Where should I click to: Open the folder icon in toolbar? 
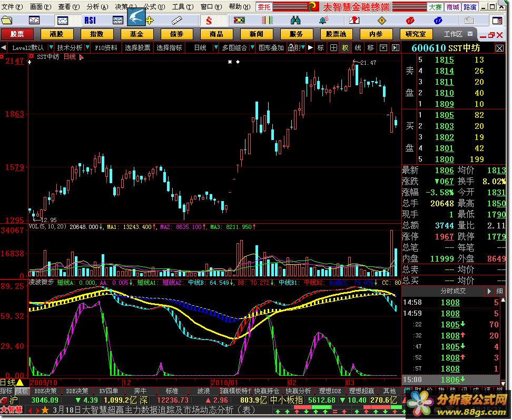click(7, 20)
